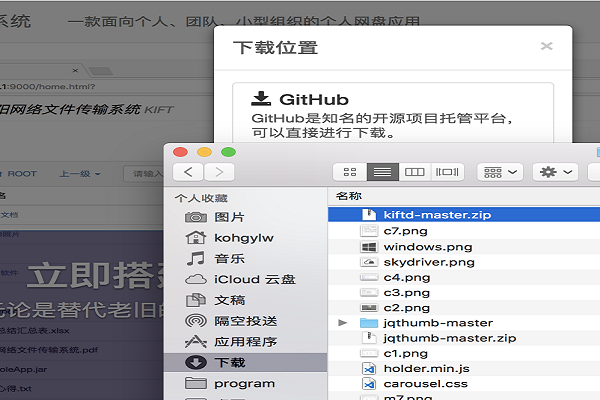Open 应用程序 in Finder sidebar

point(245,342)
